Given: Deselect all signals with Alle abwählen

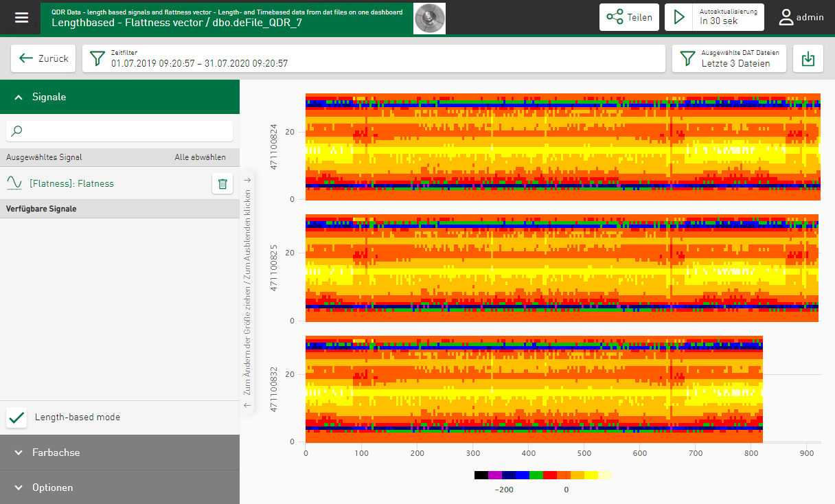Looking at the screenshot, I should click(200, 157).
